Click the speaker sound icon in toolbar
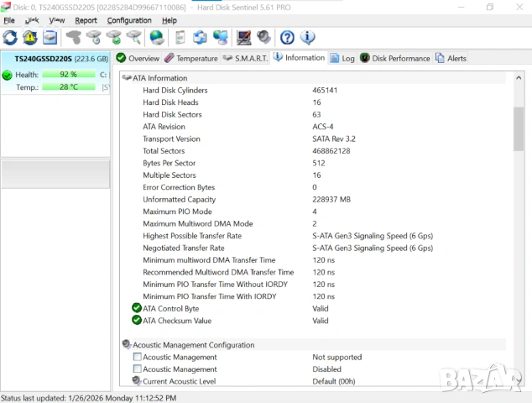The height and width of the screenshot is (403, 532). pyautogui.click(x=264, y=37)
